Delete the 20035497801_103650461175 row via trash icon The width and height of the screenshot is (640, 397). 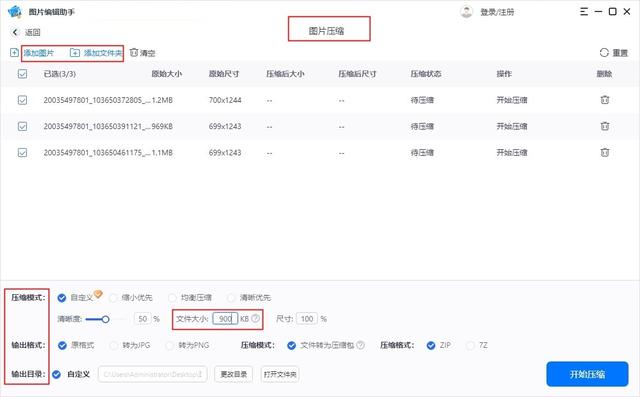pyautogui.click(x=604, y=153)
